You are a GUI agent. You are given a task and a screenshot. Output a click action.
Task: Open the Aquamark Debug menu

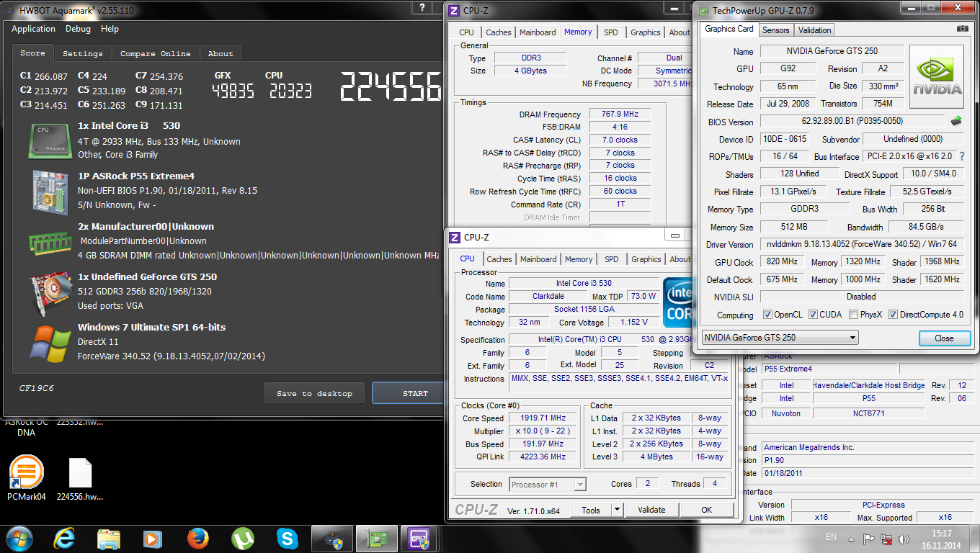pos(78,29)
